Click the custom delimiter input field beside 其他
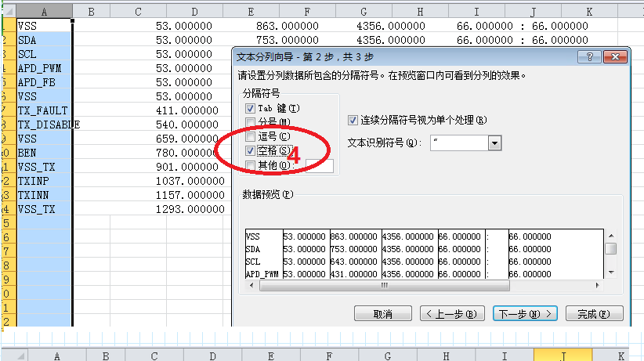This screenshot has height=361, width=644. 320,166
